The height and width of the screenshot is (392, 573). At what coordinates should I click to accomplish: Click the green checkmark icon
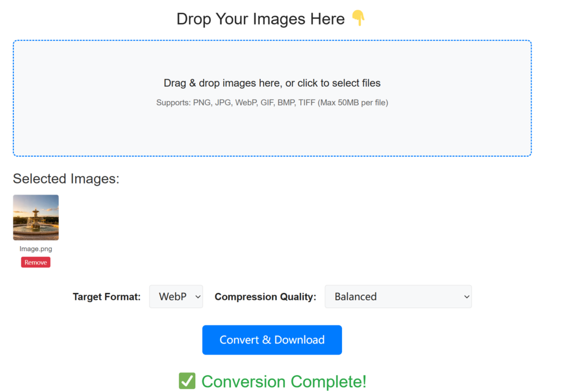point(187,381)
